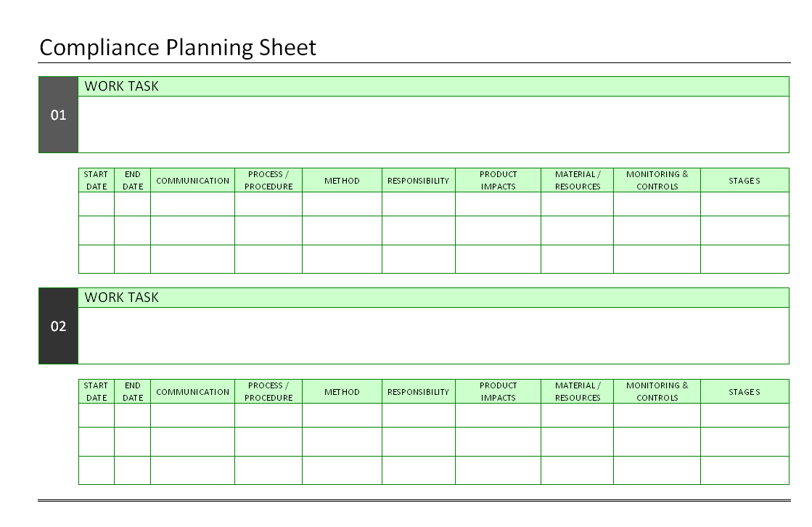Click first empty cell under START DATE, task 01

(97, 204)
